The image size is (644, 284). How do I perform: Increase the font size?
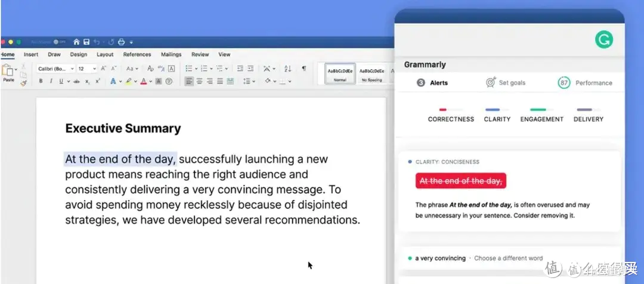(104, 69)
